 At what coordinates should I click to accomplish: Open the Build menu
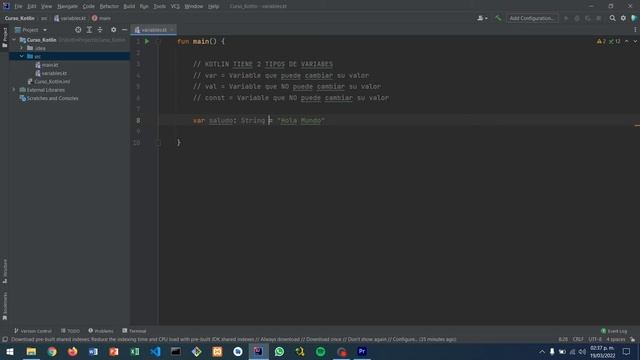tap(129, 6)
